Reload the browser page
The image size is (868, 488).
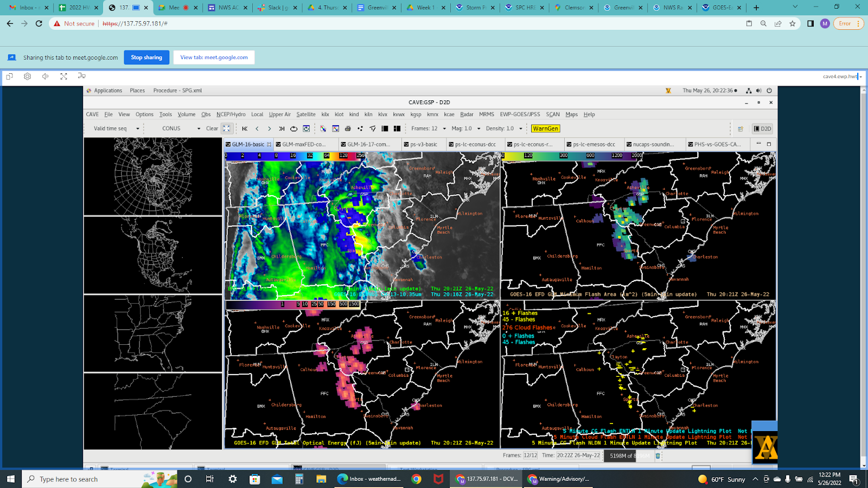[39, 23]
